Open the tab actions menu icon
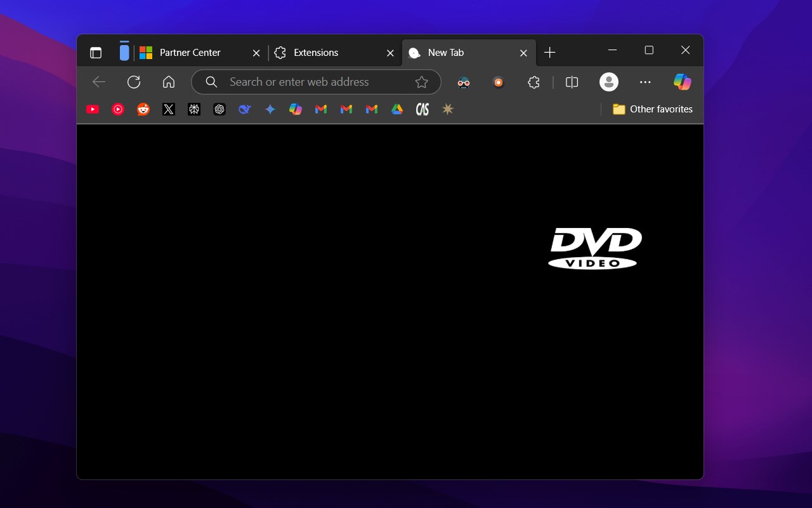 (96, 53)
